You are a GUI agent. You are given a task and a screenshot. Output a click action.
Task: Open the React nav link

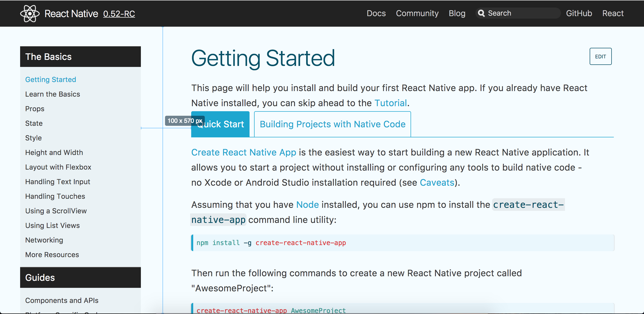[x=613, y=13]
